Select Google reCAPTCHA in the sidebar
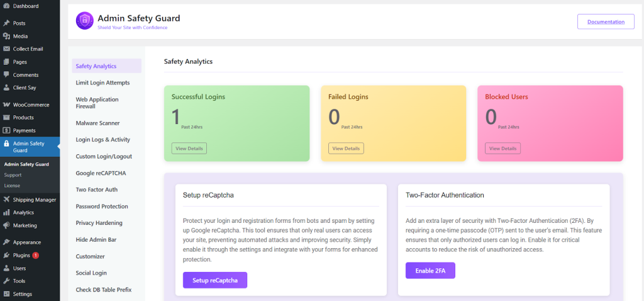644x301 pixels. click(x=101, y=173)
